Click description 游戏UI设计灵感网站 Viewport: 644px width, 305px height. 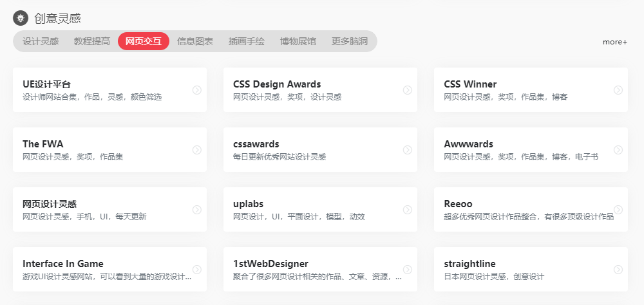click(107, 277)
